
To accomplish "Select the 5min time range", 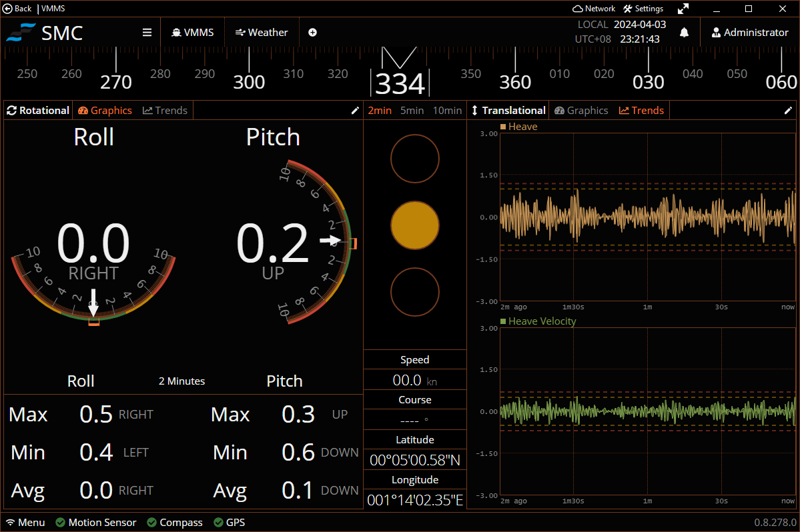I will pos(412,111).
